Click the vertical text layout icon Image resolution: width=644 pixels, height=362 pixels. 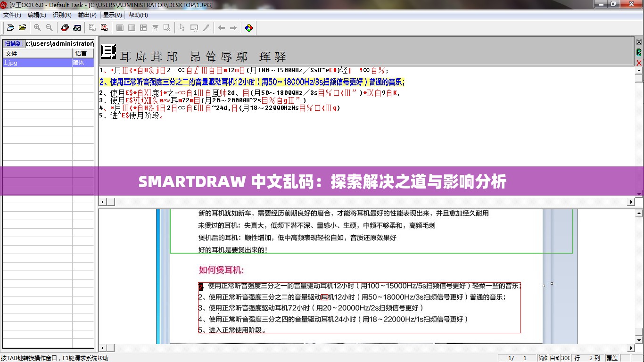coord(132,28)
